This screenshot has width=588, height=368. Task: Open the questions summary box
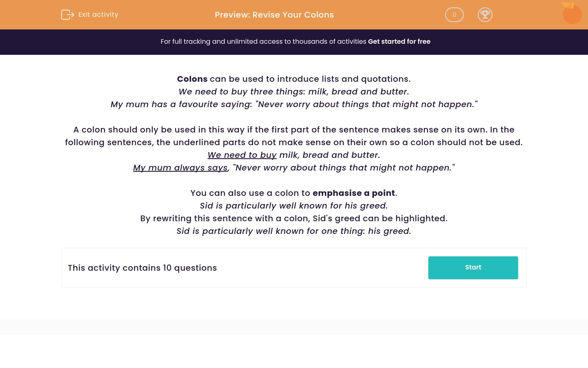tap(143, 268)
